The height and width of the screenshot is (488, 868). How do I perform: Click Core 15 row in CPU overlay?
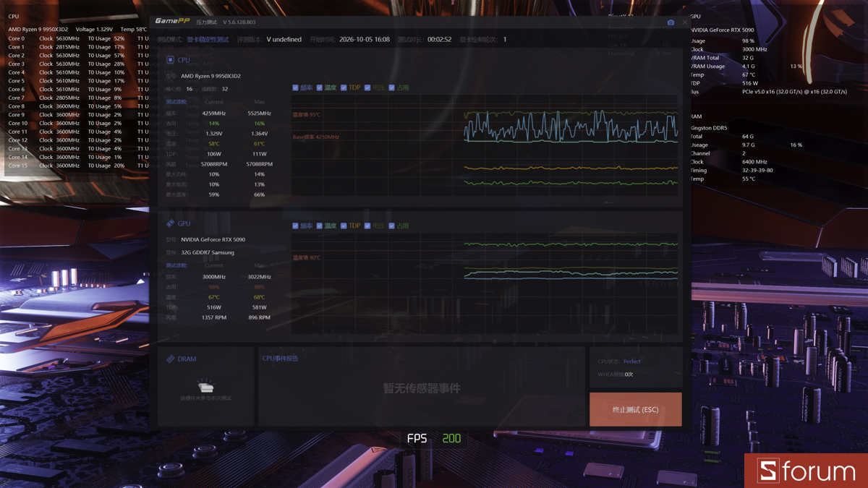[78, 166]
